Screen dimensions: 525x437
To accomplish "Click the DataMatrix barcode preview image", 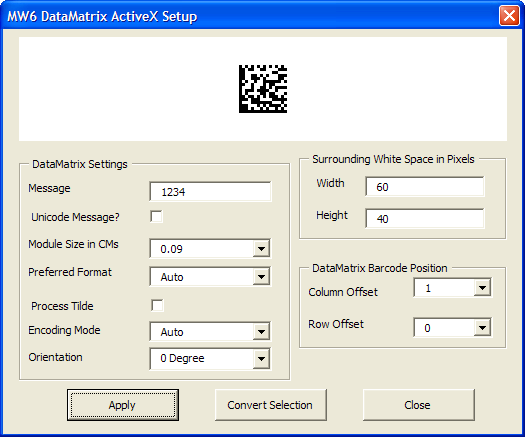I will [x=263, y=89].
